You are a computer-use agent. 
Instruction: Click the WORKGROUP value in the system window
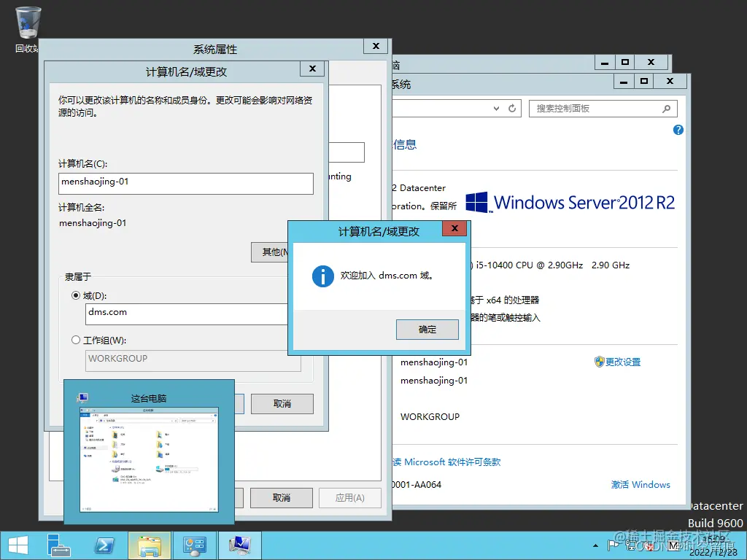pos(430,416)
